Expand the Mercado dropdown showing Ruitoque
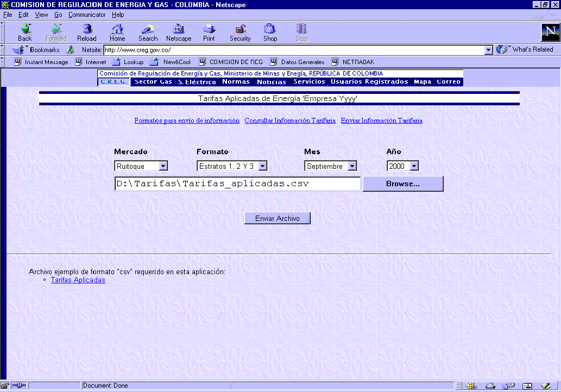The image size is (561, 392). click(163, 166)
